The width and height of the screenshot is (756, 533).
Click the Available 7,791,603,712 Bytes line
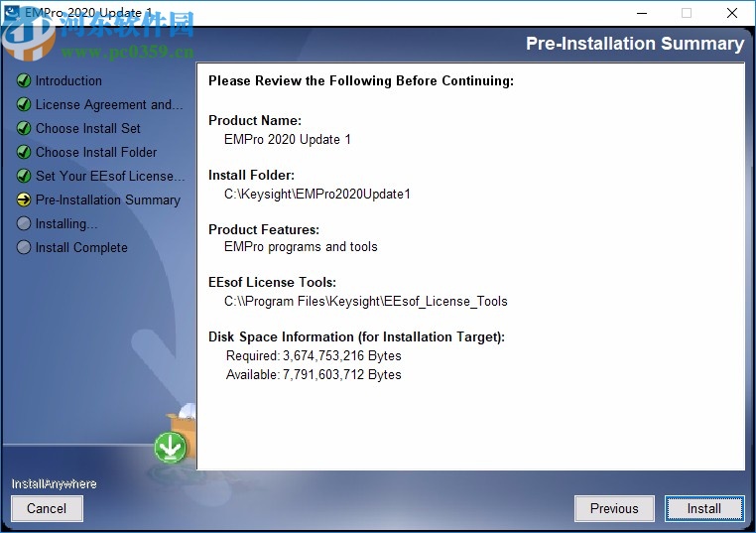click(x=314, y=375)
